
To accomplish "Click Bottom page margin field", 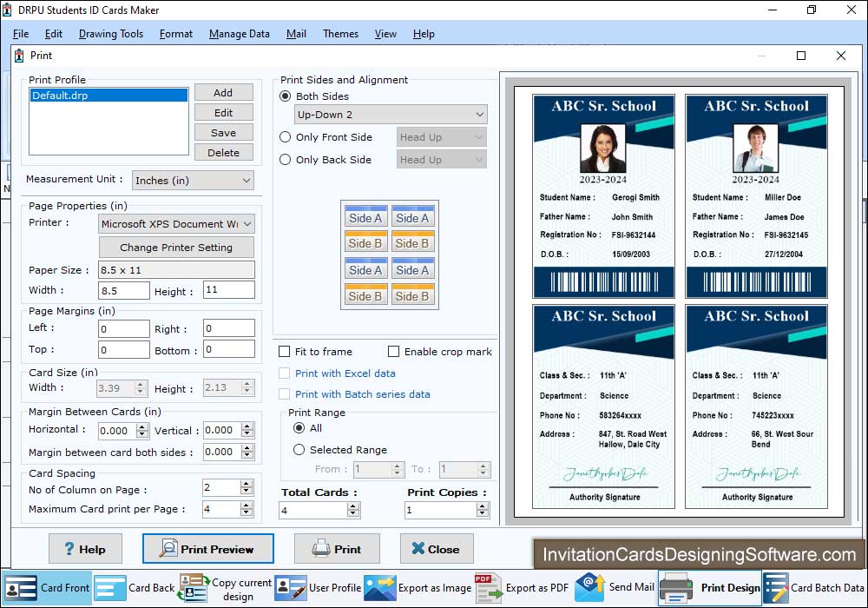I will coord(229,349).
